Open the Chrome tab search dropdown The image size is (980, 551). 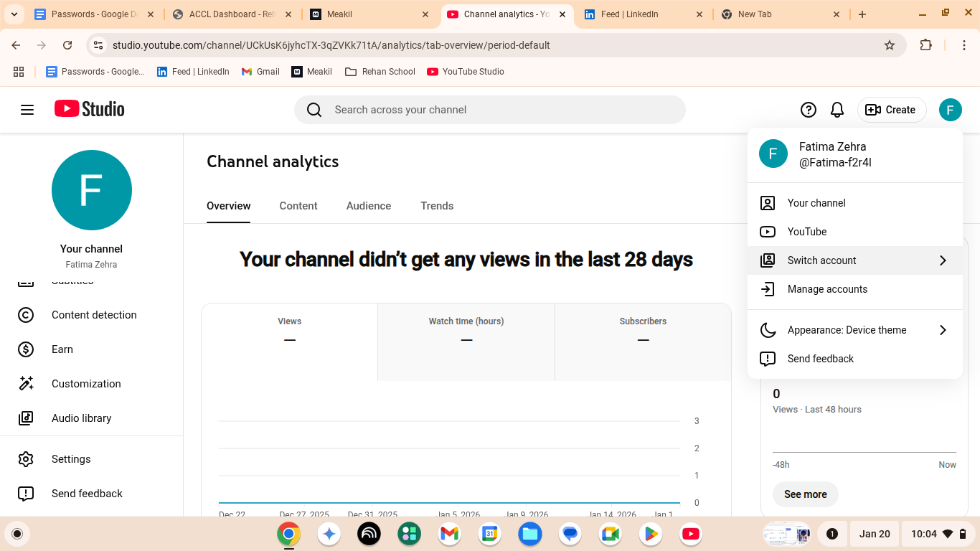14,14
